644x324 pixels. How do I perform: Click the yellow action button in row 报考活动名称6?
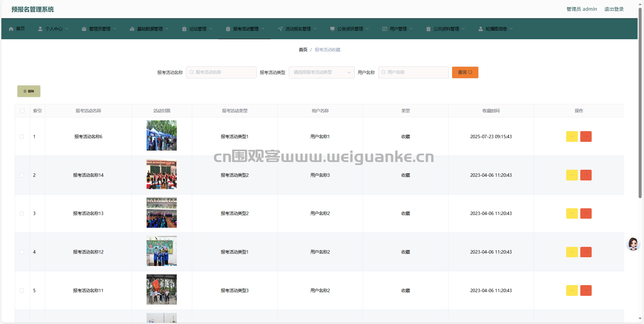click(x=572, y=137)
